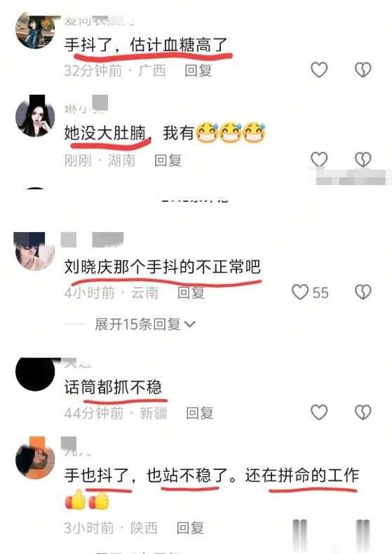Screen dimensions: 392x554
Task: Open the anime girl avatar profile
Action: point(35,116)
